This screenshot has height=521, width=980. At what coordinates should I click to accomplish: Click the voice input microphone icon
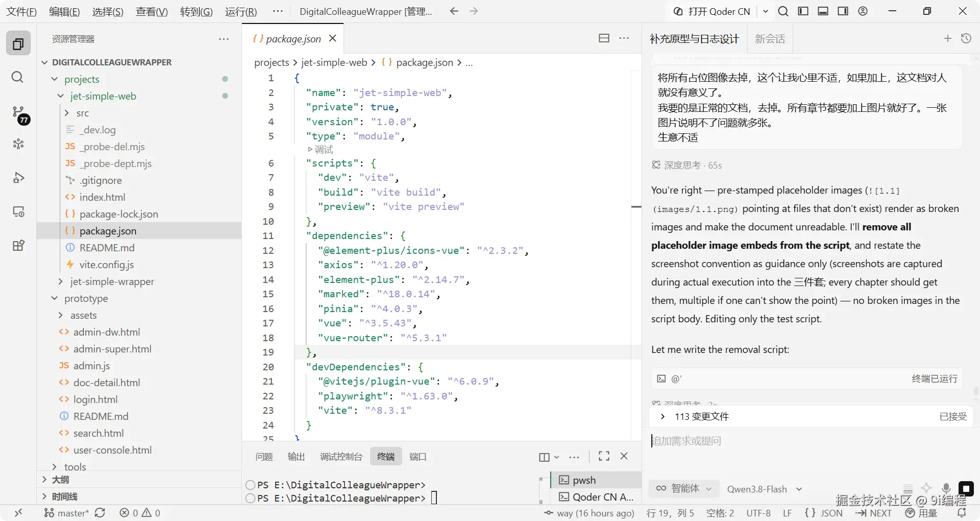pyautogui.click(x=946, y=488)
